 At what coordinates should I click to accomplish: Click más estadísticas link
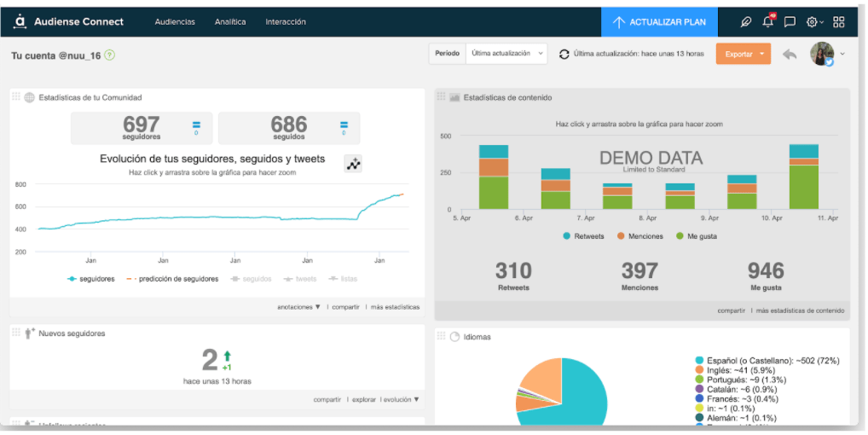pyautogui.click(x=396, y=307)
